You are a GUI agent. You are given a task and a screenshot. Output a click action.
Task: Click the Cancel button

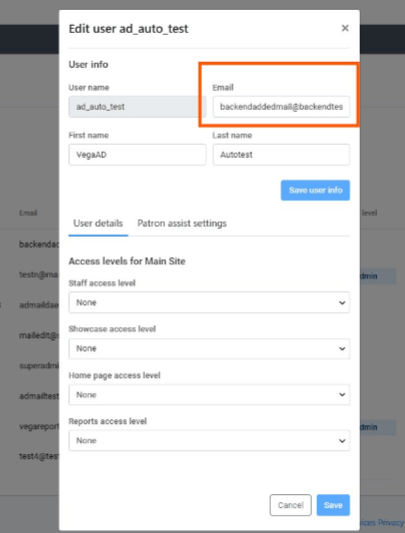(290, 505)
